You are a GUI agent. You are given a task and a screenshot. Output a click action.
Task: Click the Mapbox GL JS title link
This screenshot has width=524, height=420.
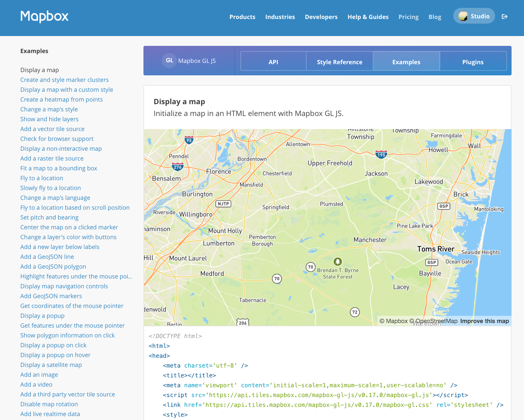click(197, 61)
